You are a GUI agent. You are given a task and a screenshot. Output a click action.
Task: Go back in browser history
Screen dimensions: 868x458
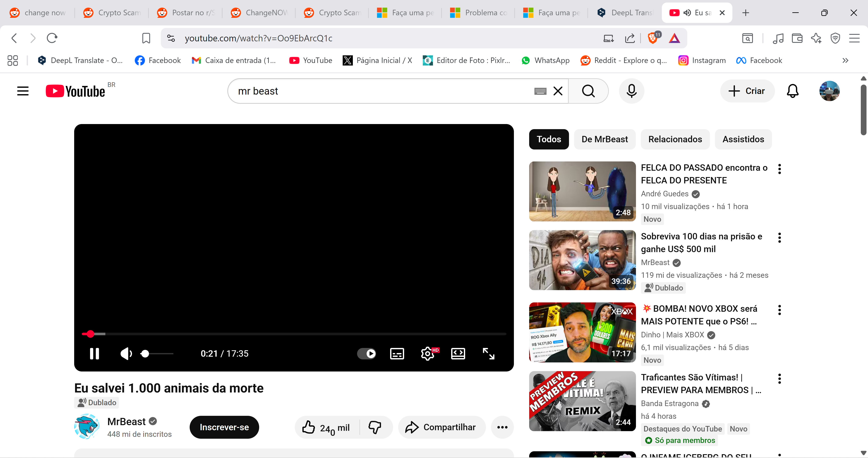pos(14,38)
